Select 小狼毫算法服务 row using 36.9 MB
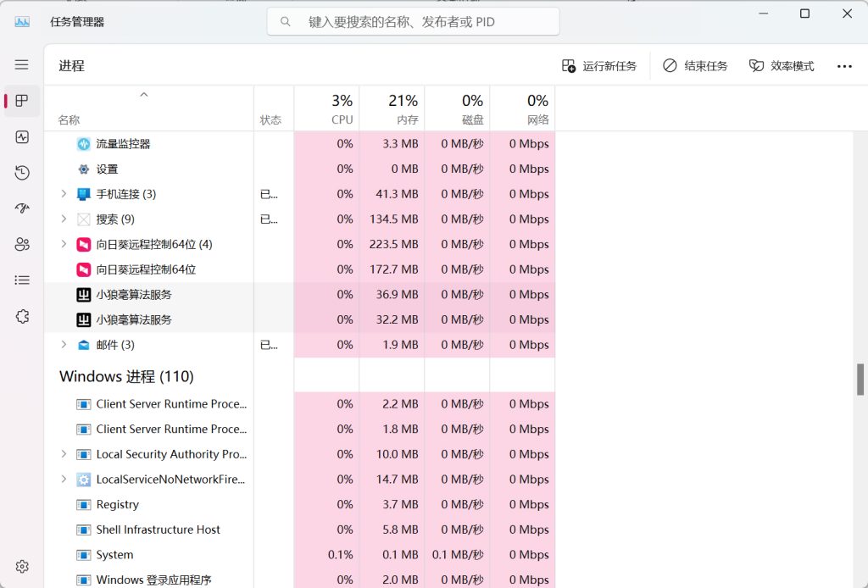Image resolution: width=868 pixels, height=588 pixels. point(299,295)
